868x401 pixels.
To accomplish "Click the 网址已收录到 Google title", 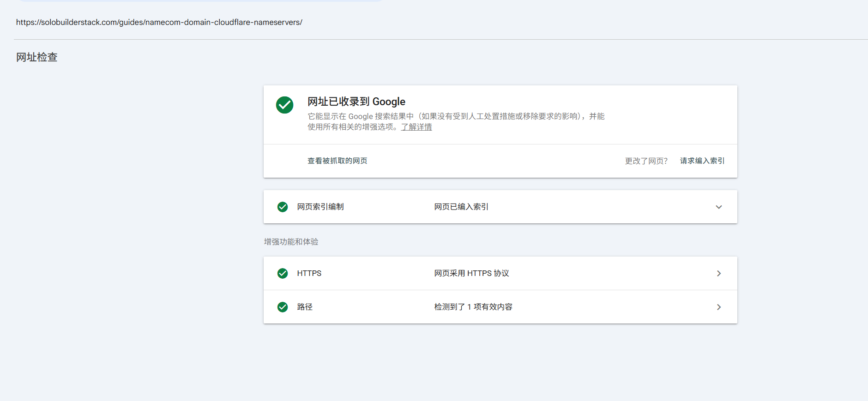I will (356, 102).
